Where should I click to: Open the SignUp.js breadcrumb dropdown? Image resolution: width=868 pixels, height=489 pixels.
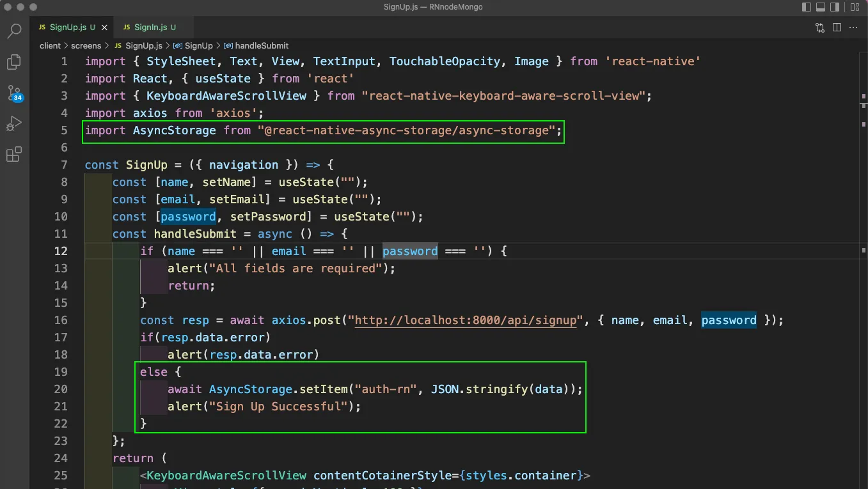click(138, 45)
